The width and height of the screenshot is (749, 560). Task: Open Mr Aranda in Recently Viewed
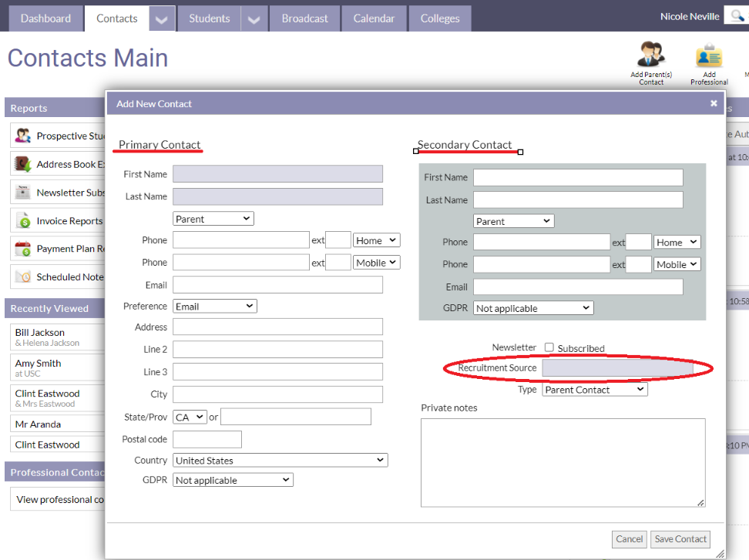pos(38,424)
